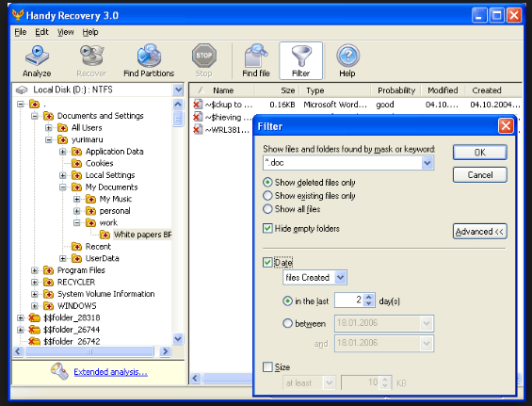Click the Find Partitions icon
Image resolution: width=532 pixels, height=406 pixels.
149,56
